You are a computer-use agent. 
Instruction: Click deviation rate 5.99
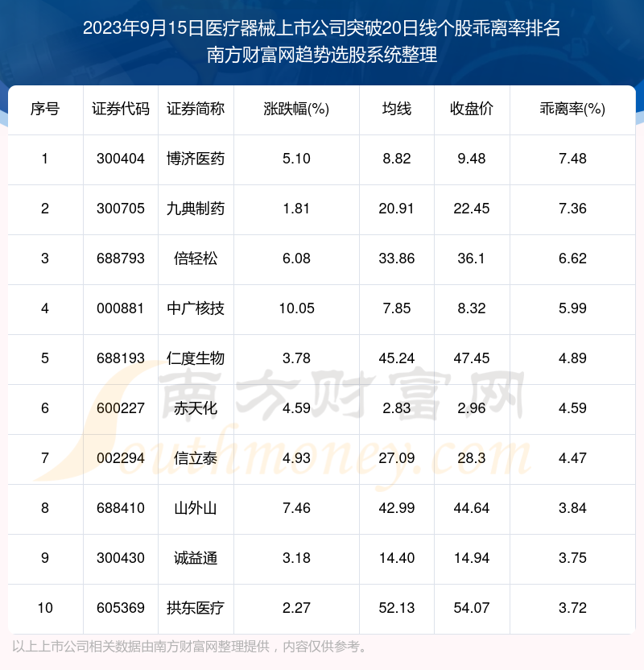(572, 308)
